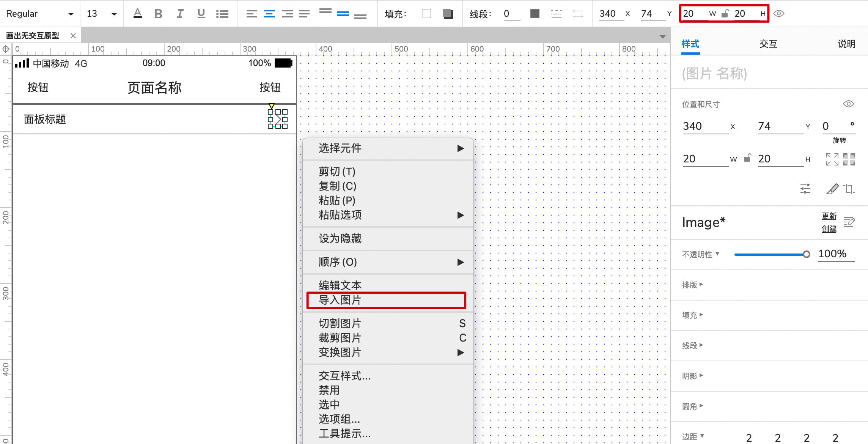This screenshot has height=444, width=868.
Task: Open the Regular font family dropdown
Action: click(x=40, y=13)
